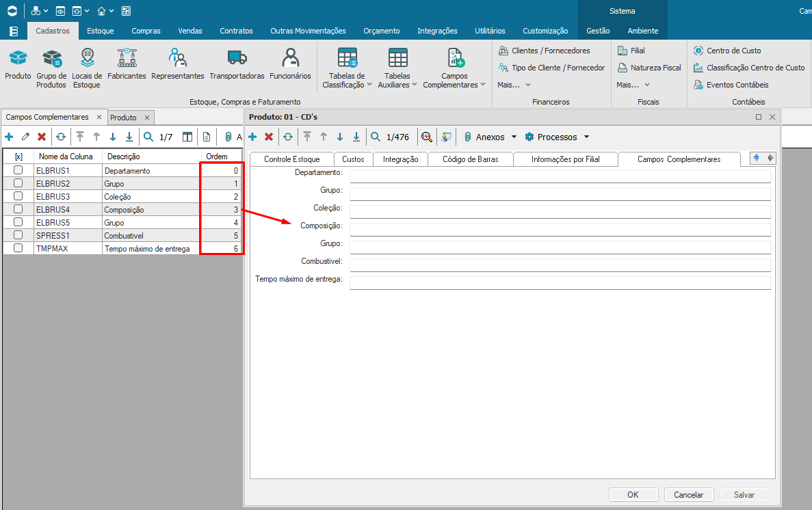Open Eventos Contábeis

coord(731,85)
